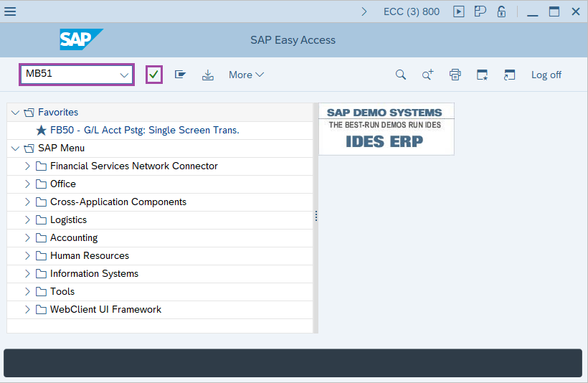Image resolution: width=588 pixels, height=383 pixels.
Task: Click the dark status bar at bottom
Action: pyautogui.click(x=293, y=363)
